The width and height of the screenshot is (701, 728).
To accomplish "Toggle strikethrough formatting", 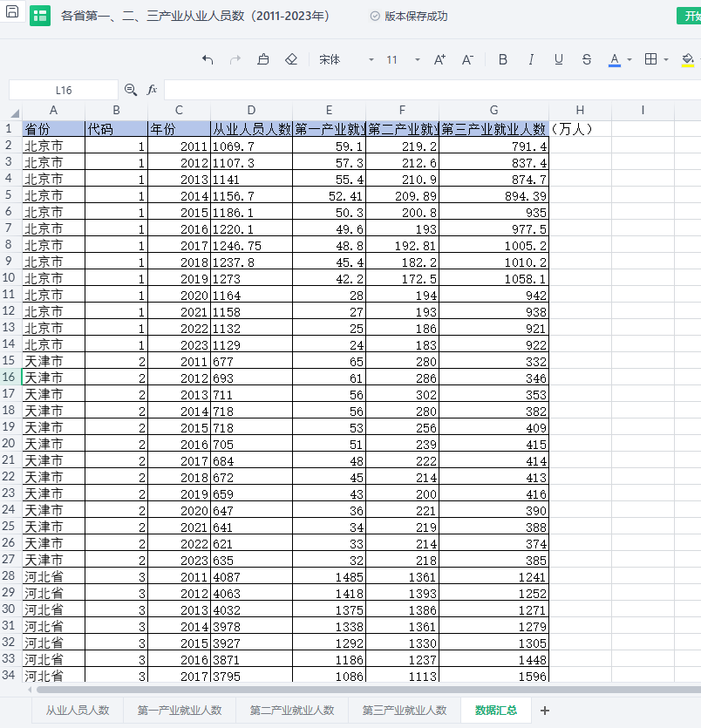I will coord(586,59).
